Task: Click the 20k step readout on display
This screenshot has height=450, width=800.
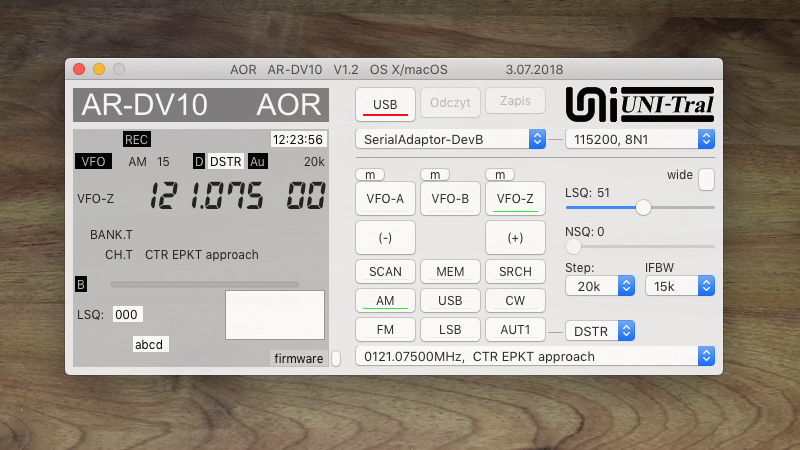Action: click(314, 162)
